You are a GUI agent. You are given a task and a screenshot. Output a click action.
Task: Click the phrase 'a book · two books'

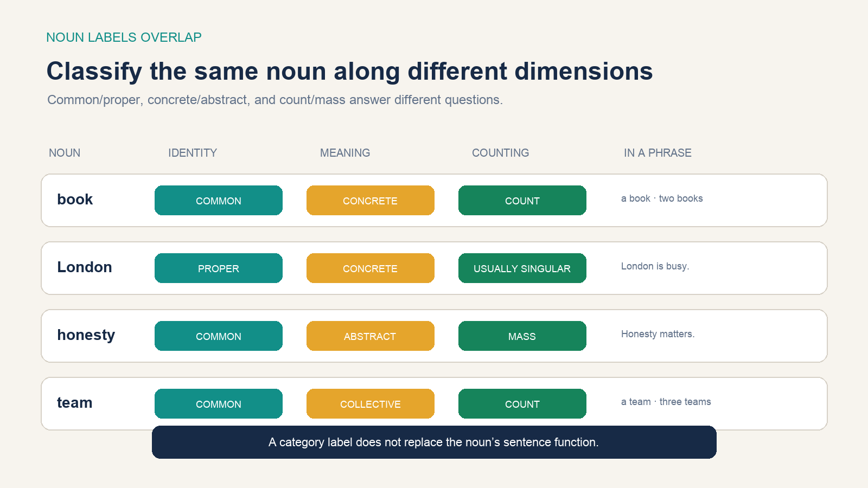point(662,198)
